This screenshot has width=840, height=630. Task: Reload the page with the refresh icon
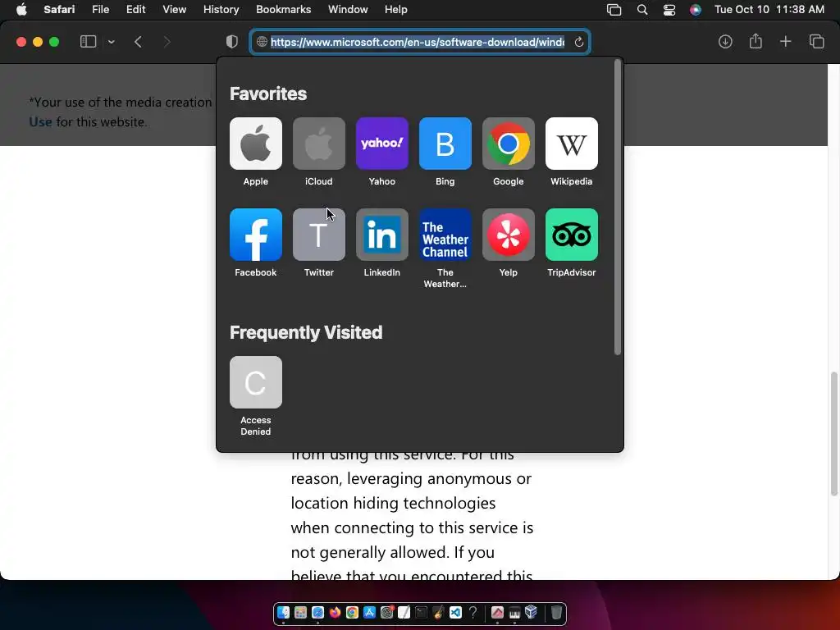coord(578,42)
